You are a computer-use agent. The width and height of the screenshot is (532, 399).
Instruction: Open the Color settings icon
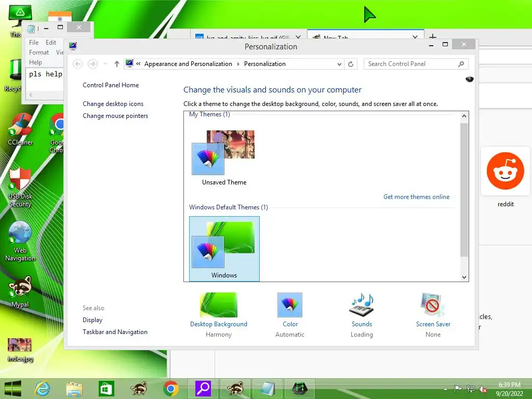[290, 304]
